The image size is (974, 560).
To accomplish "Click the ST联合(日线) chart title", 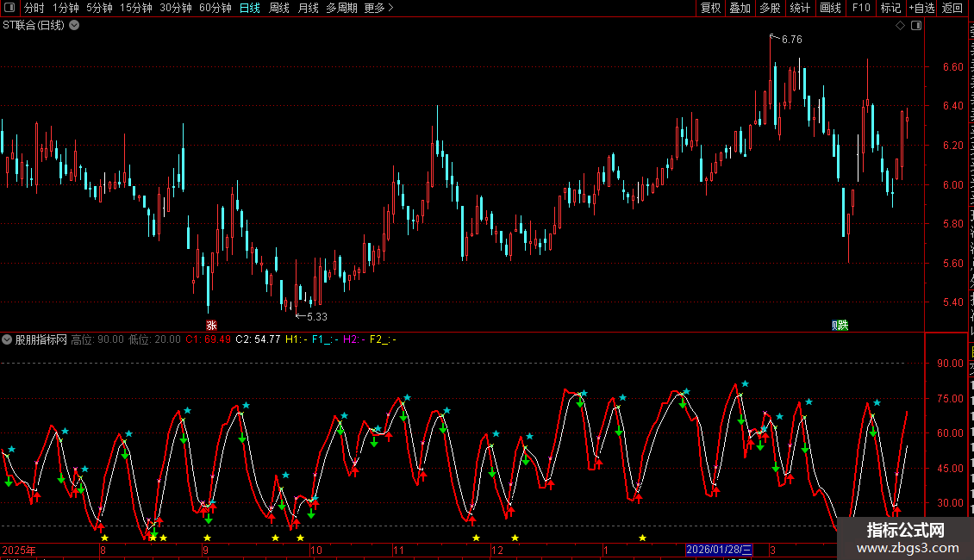I will pyautogui.click(x=34, y=26).
